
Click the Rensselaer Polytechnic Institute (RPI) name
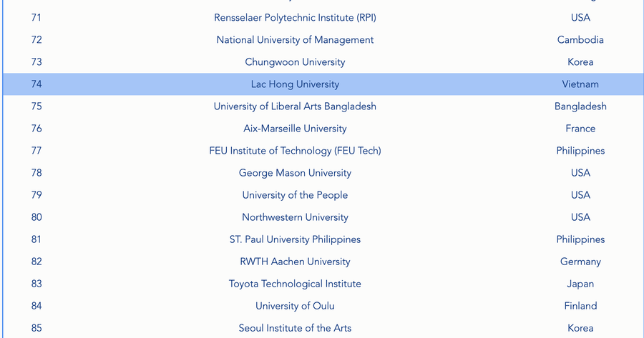pyautogui.click(x=295, y=18)
